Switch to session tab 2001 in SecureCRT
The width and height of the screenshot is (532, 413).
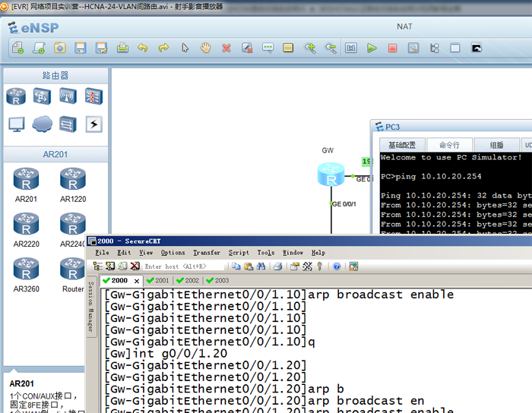(158, 281)
